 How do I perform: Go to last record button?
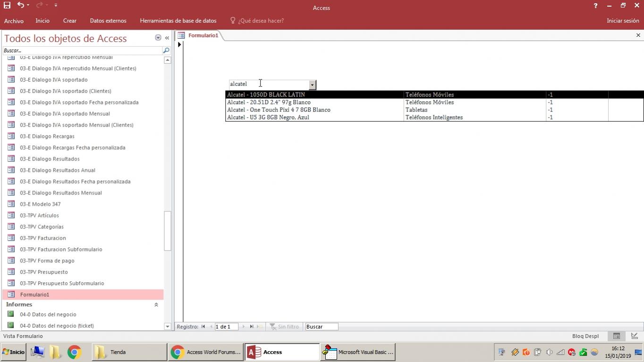click(251, 327)
